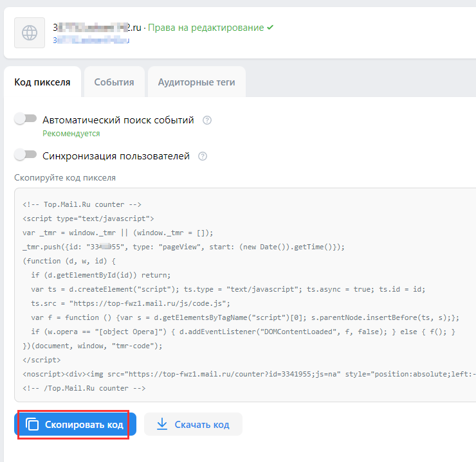Click help icon beside Синхронизация пользователей
Image resolution: width=476 pixels, height=462 pixels.
point(203,156)
